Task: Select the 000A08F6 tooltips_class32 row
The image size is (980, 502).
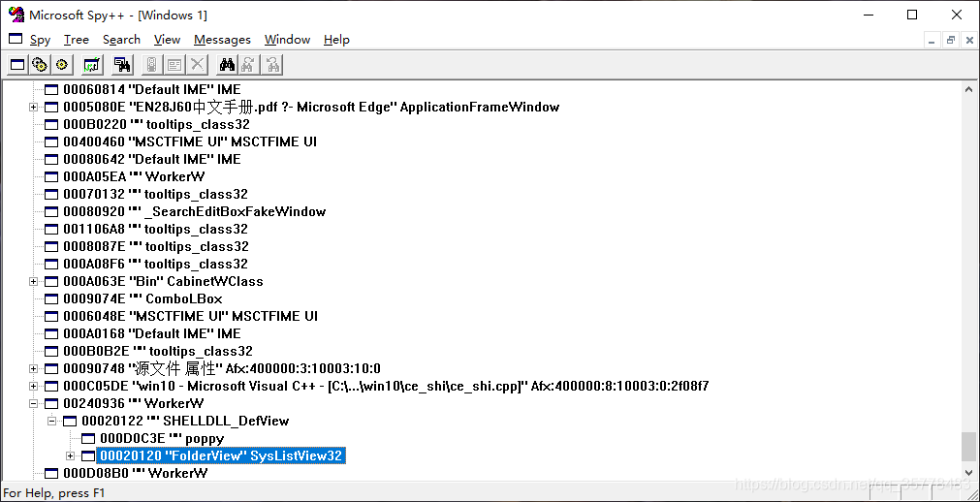Action: (156, 264)
